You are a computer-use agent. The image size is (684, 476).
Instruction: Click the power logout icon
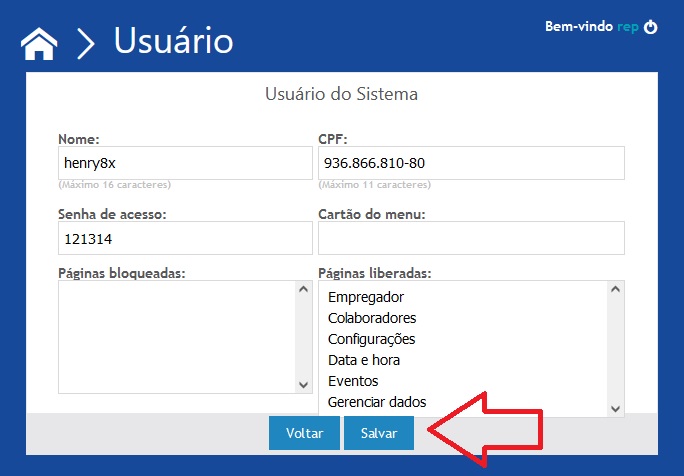pyautogui.click(x=650, y=27)
